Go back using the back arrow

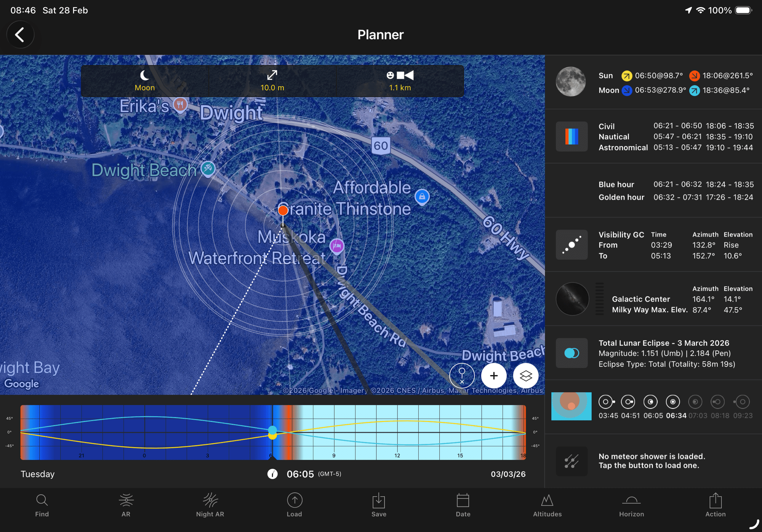20,35
